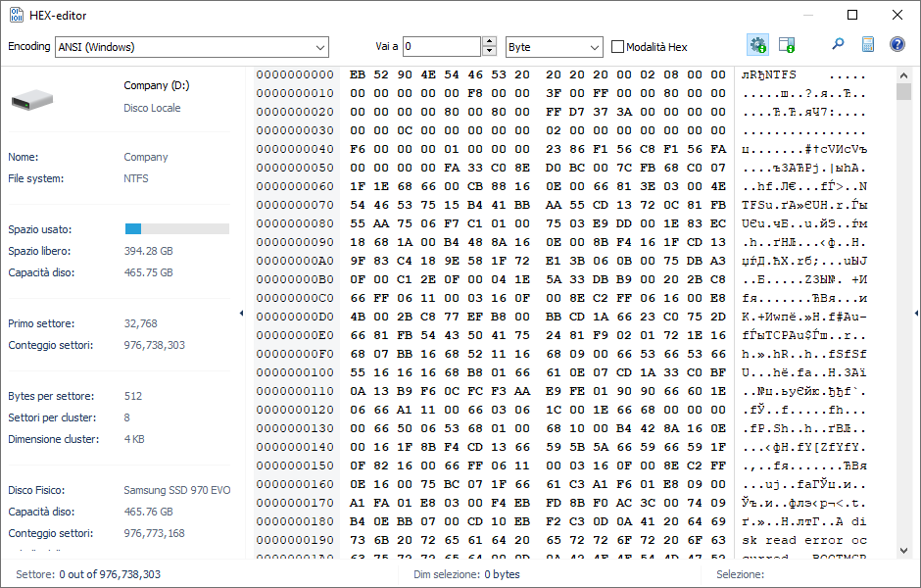Image resolution: width=921 pixels, height=588 pixels.
Task: Click the Nome value Company
Action: point(146,157)
